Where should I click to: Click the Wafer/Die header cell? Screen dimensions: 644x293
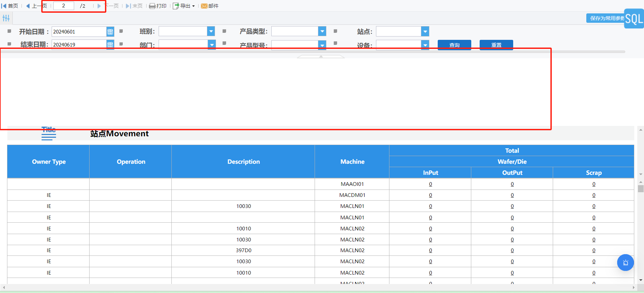point(512,162)
